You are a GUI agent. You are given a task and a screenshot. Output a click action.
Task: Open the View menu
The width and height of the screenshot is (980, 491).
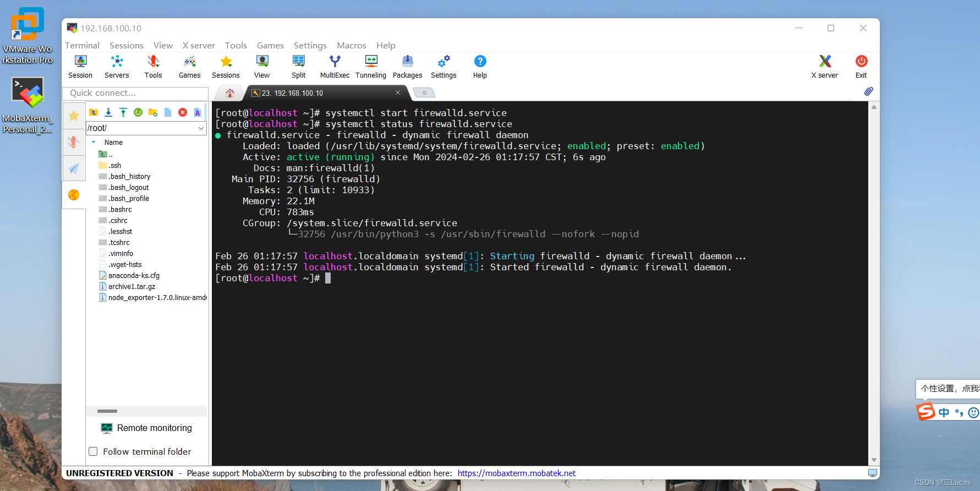[163, 45]
